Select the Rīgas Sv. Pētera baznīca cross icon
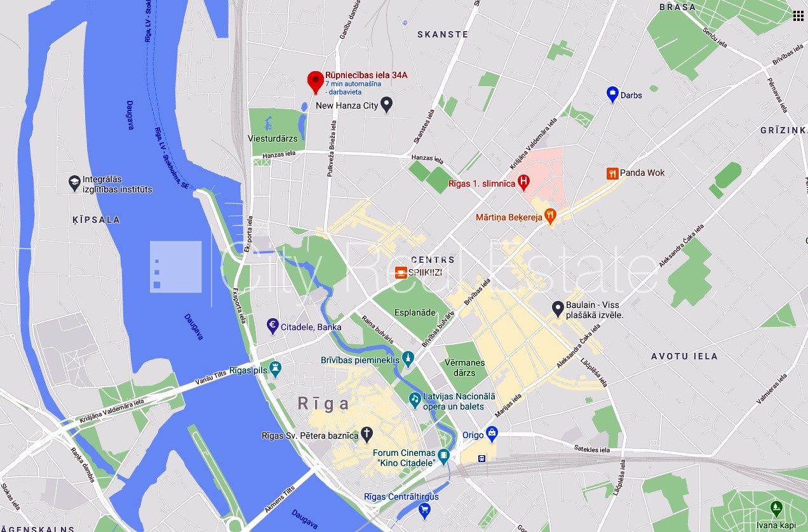The width and height of the screenshot is (808, 532). pyautogui.click(x=367, y=434)
